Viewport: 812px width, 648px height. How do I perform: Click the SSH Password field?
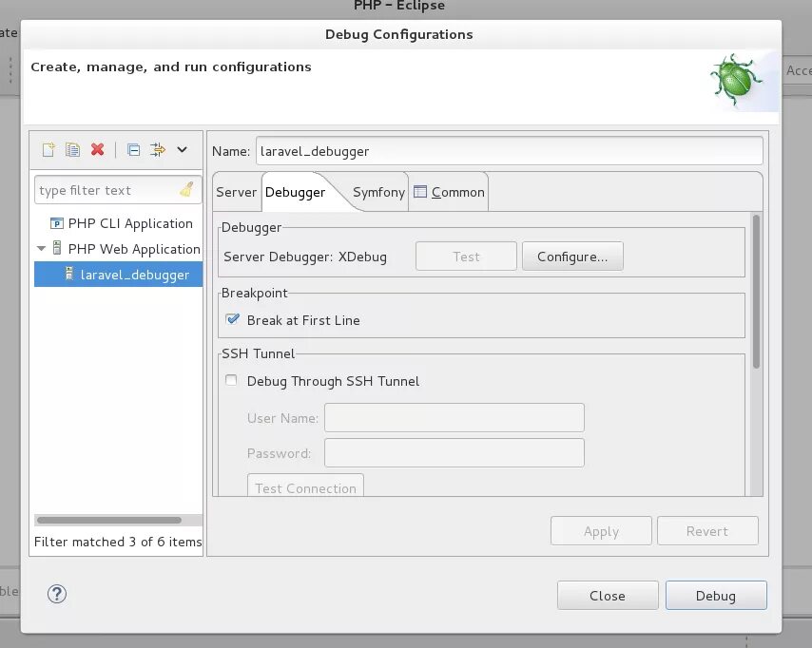454,453
